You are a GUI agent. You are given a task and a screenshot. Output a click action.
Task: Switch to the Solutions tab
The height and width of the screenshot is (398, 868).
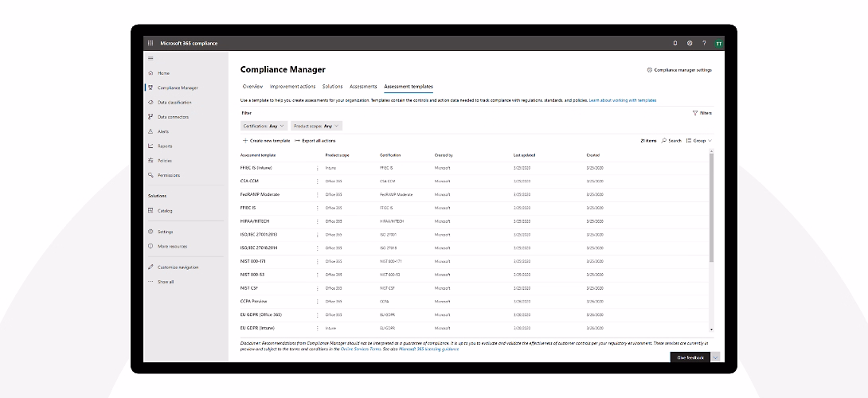pos(333,86)
